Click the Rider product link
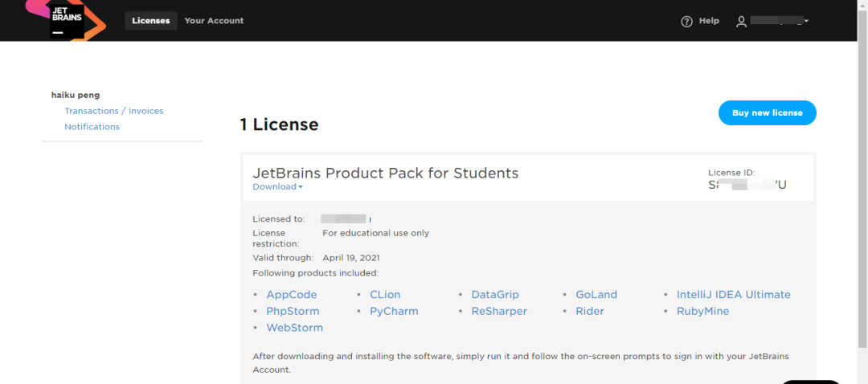Image resolution: width=868 pixels, height=384 pixels. pyautogui.click(x=589, y=311)
